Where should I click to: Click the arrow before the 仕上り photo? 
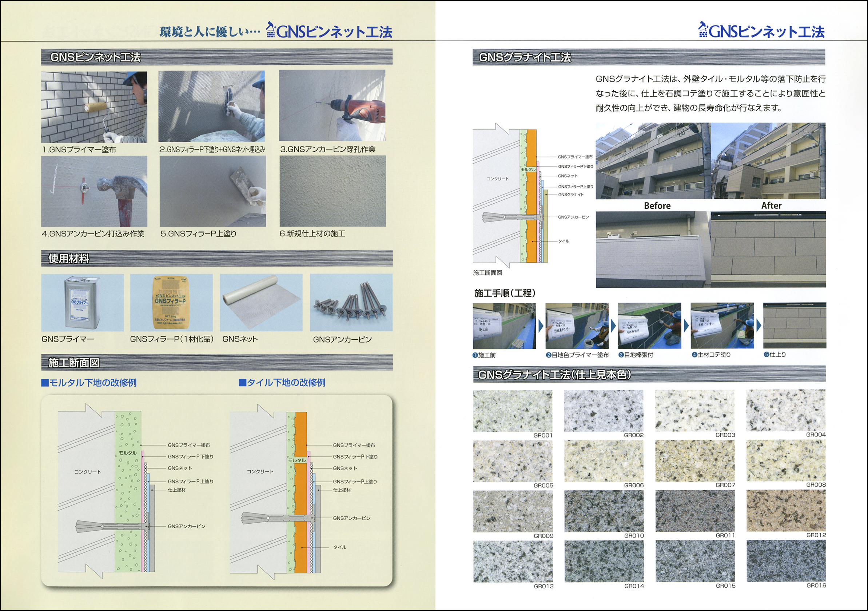pos(759,326)
